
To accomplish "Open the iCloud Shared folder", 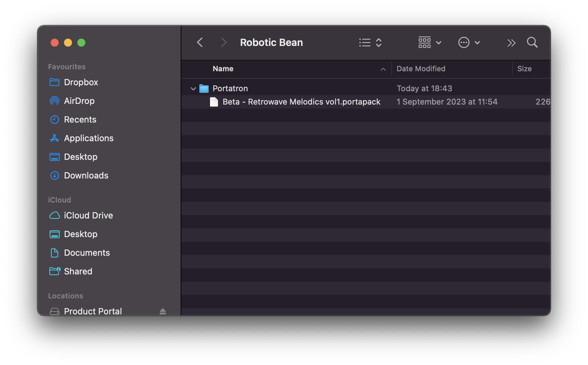I will click(x=78, y=271).
